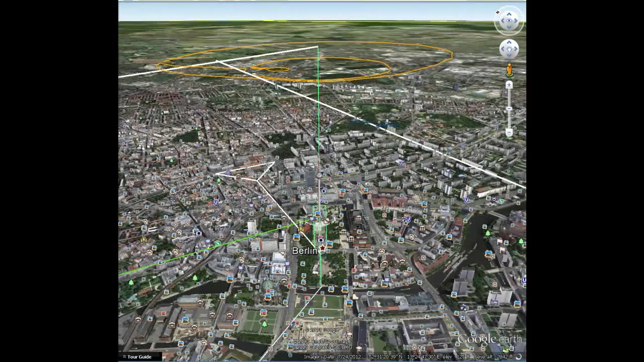644x362 pixels.
Task: Click the red star Berlin placemark
Action: 322,248
